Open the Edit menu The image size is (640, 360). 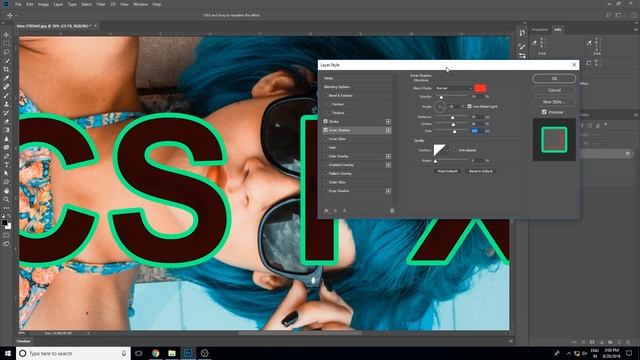click(x=30, y=4)
